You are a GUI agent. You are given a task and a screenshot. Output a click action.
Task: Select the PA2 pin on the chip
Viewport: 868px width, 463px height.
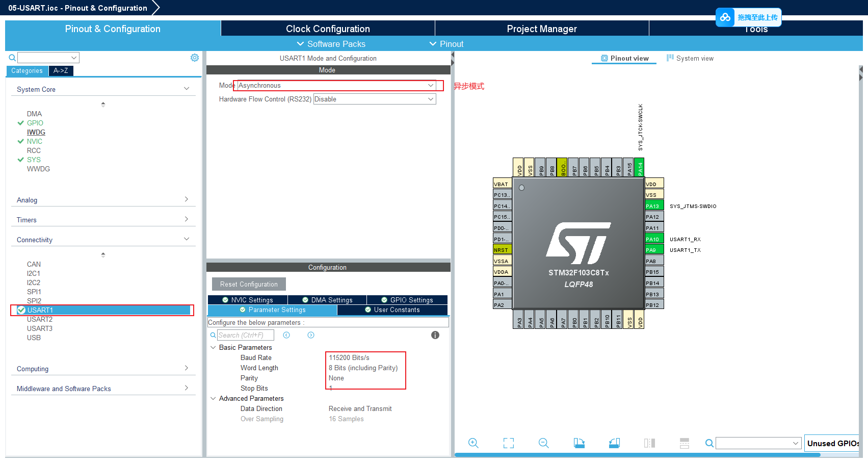click(x=502, y=305)
